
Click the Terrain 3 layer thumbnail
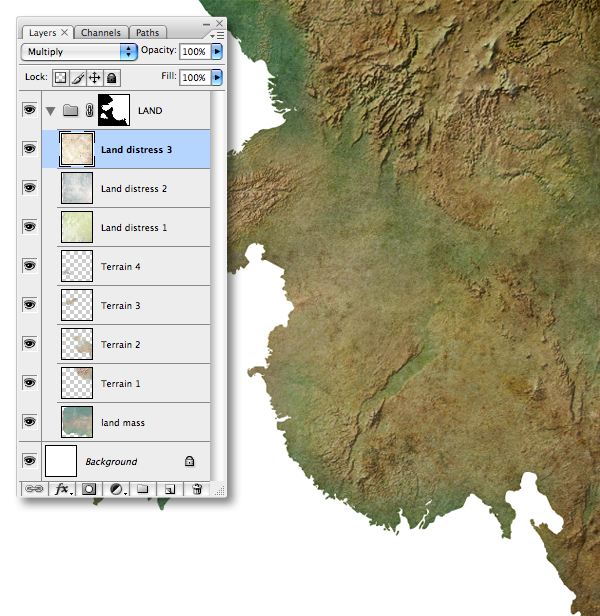(x=77, y=305)
